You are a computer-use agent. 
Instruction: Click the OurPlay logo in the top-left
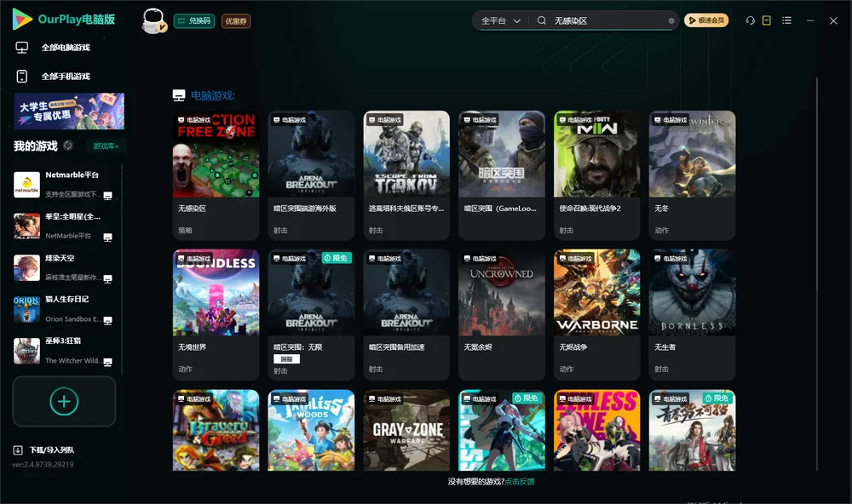click(64, 20)
